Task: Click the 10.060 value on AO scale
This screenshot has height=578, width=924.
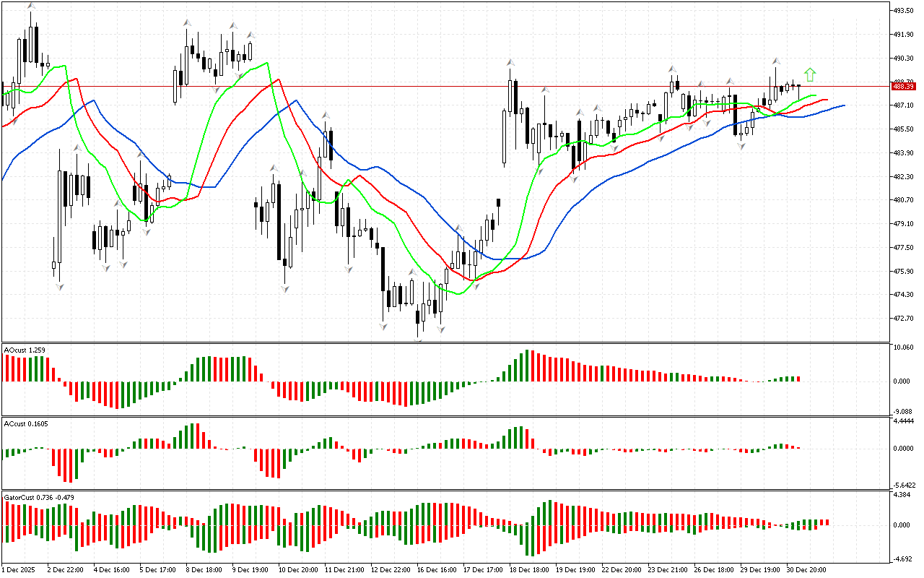Action: (904, 348)
